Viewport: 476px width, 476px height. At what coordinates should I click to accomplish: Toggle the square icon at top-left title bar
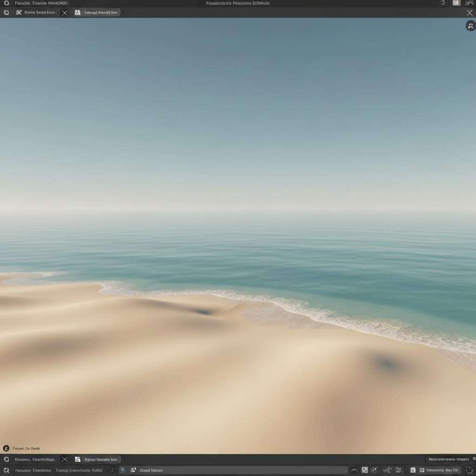[x=6, y=3]
